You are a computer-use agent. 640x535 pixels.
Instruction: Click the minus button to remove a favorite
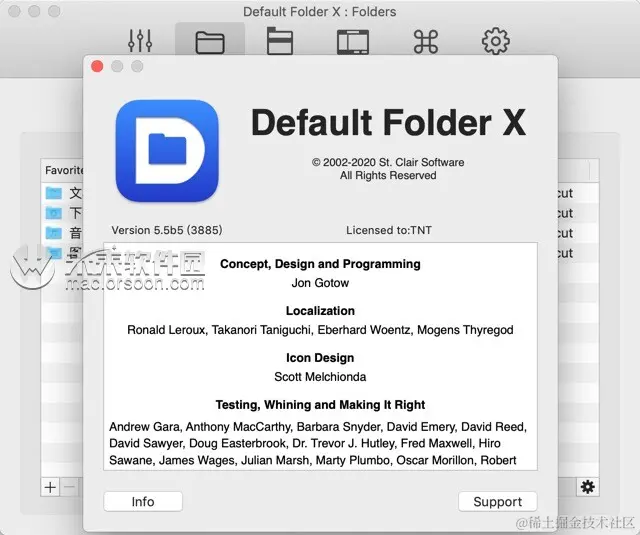70,487
